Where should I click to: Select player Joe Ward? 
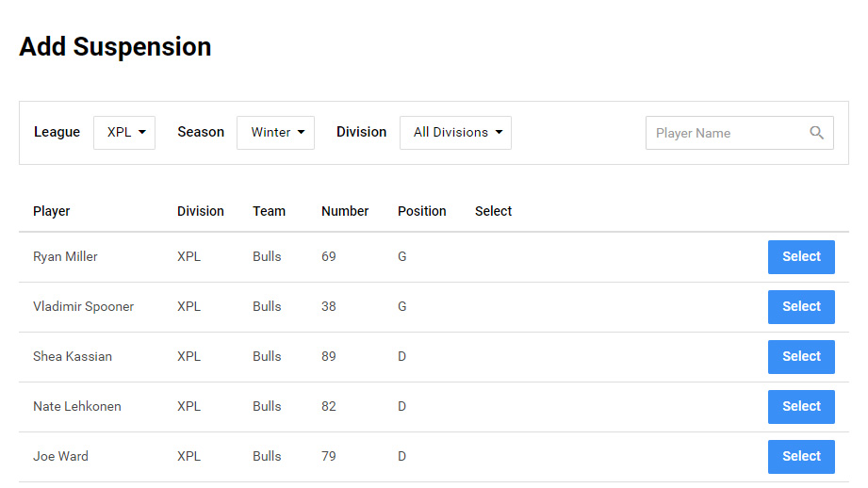pyautogui.click(x=801, y=457)
